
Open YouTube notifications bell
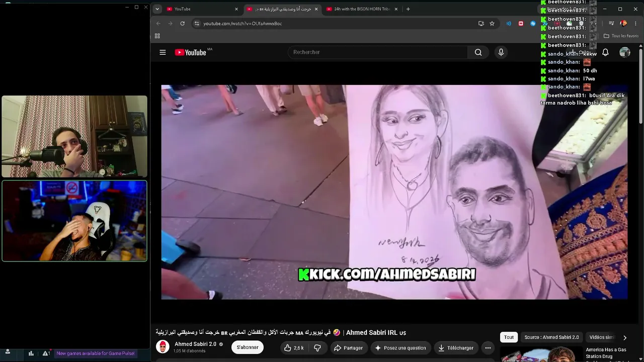pos(605,52)
